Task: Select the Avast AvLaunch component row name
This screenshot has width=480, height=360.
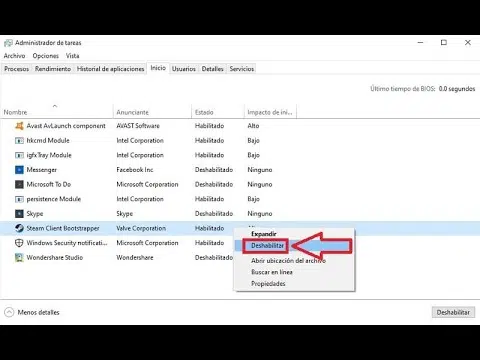Action: 66,126
